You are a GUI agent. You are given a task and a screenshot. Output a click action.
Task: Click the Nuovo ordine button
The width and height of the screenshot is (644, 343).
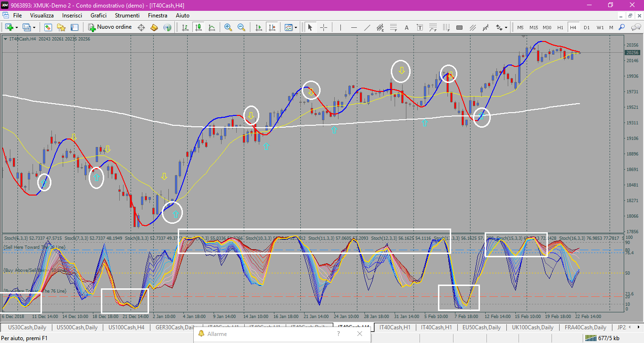[x=110, y=27]
